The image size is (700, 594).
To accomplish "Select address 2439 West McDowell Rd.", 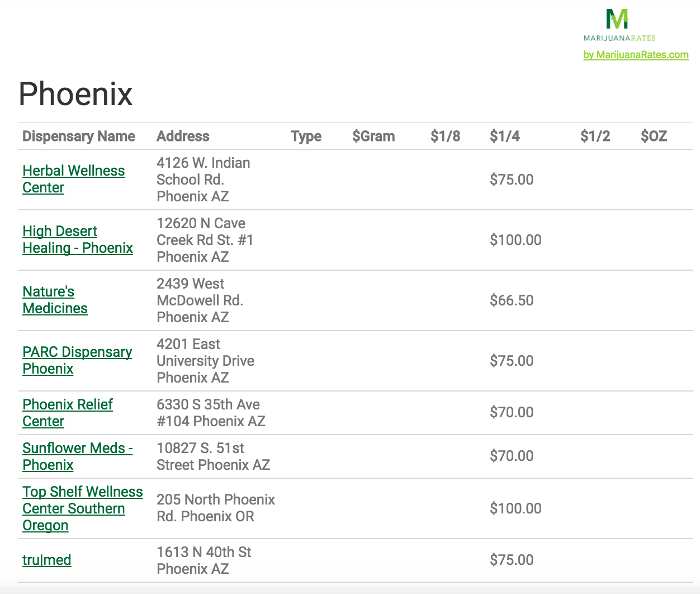I will tap(200, 300).
